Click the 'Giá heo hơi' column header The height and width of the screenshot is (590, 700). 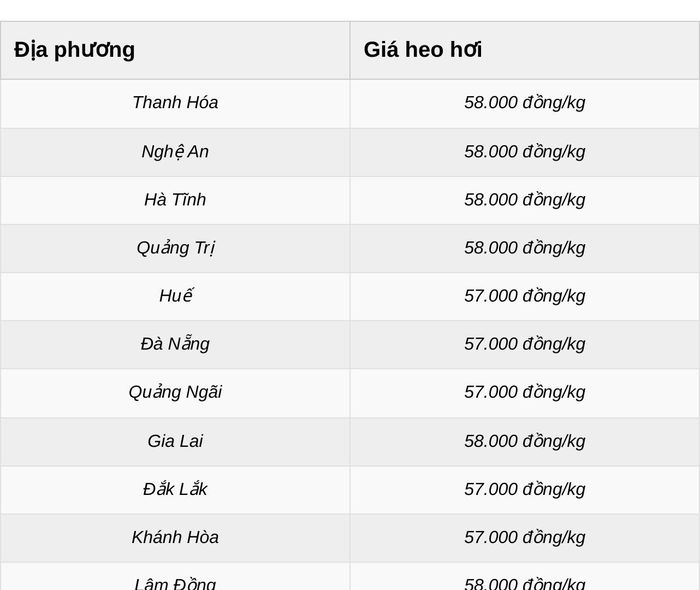point(525,50)
